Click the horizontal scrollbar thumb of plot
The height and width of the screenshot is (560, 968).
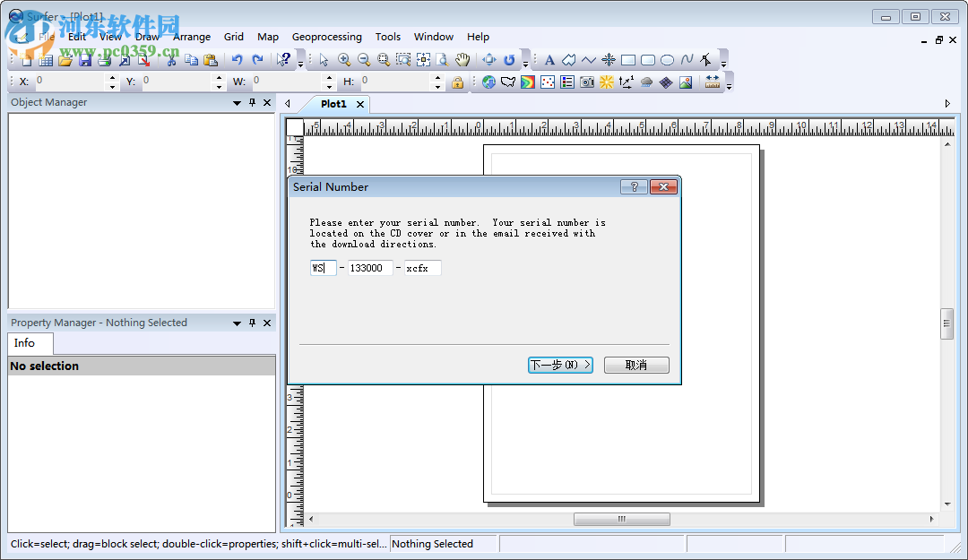coord(622,520)
